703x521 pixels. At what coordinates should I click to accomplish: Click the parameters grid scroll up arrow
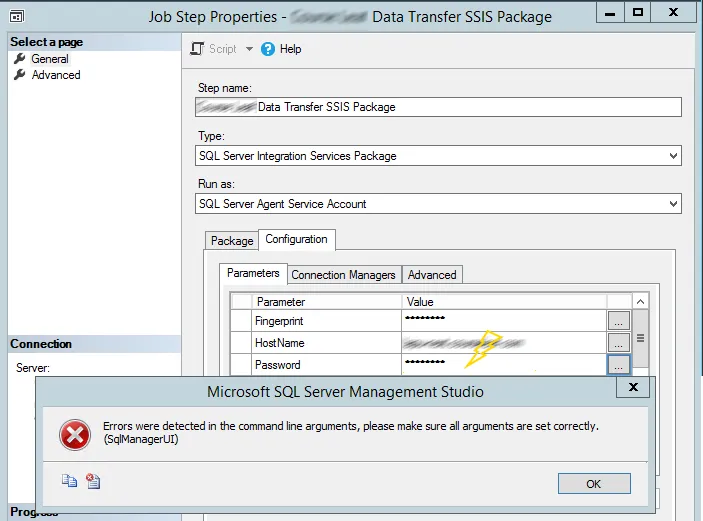click(x=640, y=302)
